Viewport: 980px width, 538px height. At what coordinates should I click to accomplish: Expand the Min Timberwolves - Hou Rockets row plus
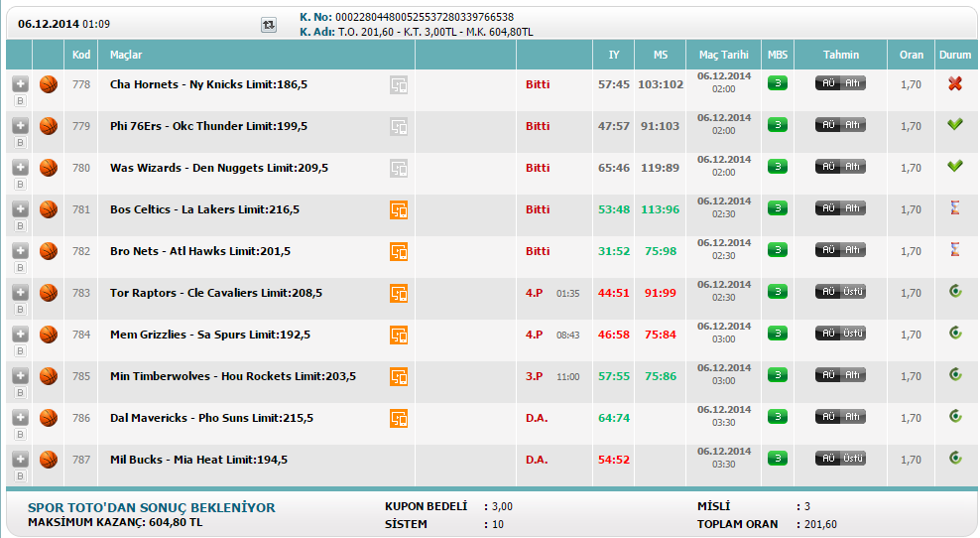20,376
